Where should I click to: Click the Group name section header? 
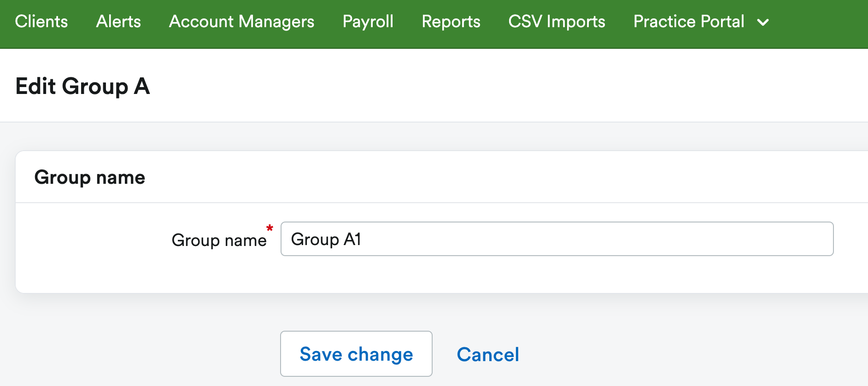click(89, 177)
